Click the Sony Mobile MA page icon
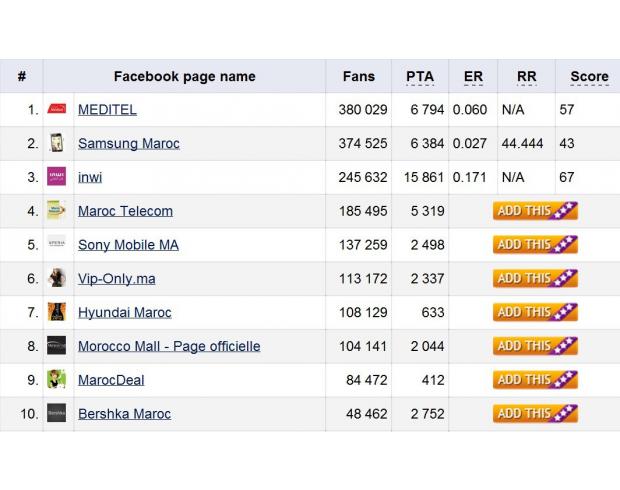This screenshot has height=490, width=620. (57, 243)
